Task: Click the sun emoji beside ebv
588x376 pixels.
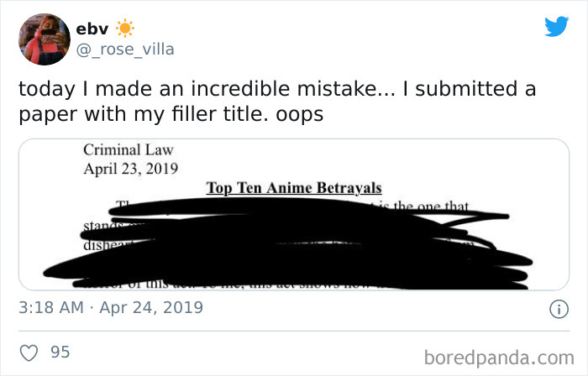Action: click(124, 29)
